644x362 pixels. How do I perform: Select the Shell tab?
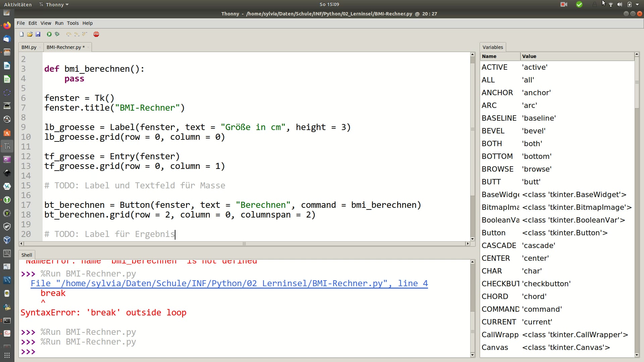tap(26, 255)
